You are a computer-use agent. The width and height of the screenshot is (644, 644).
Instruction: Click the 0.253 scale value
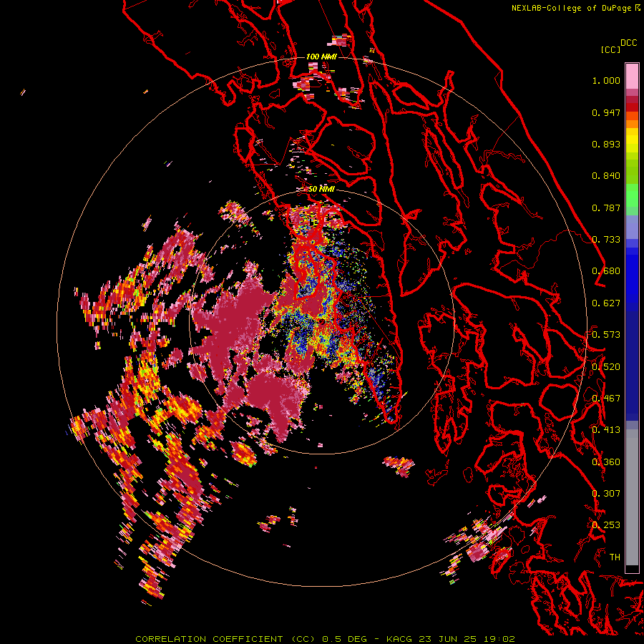pyautogui.click(x=606, y=525)
